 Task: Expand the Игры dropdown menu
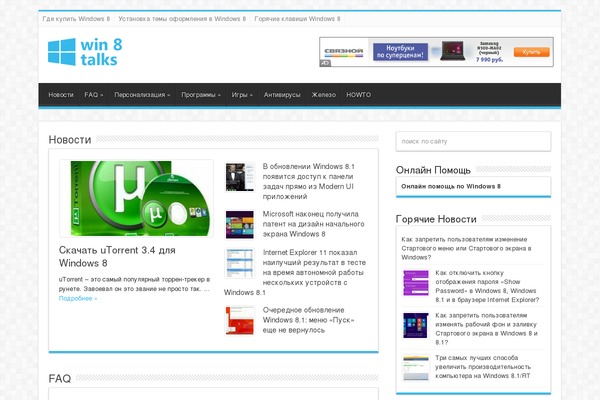(x=242, y=95)
